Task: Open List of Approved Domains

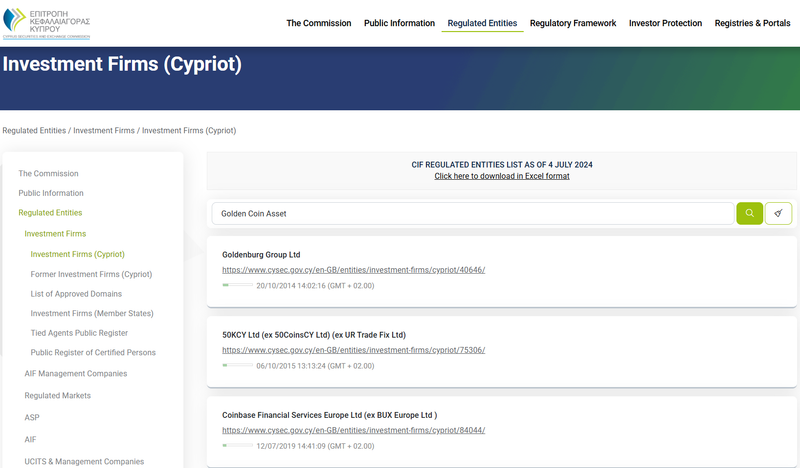Action: pos(76,294)
